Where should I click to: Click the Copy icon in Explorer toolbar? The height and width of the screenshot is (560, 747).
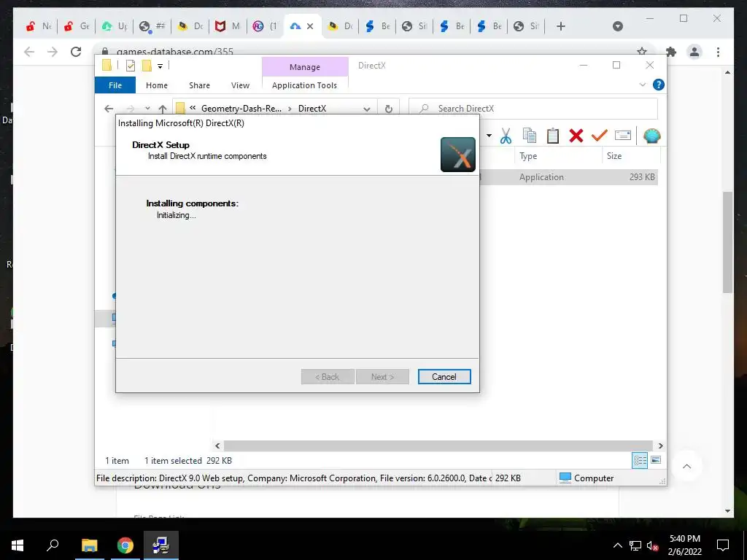point(530,136)
